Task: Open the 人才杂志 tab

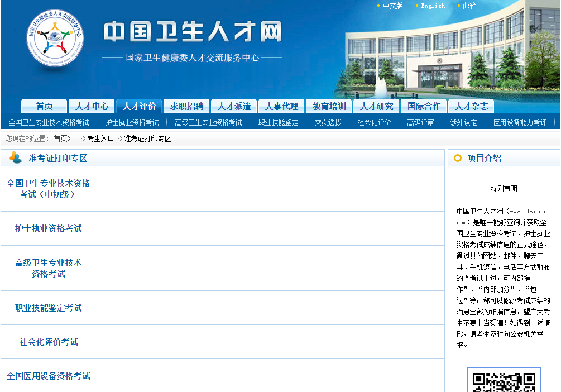Action: tap(471, 106)
